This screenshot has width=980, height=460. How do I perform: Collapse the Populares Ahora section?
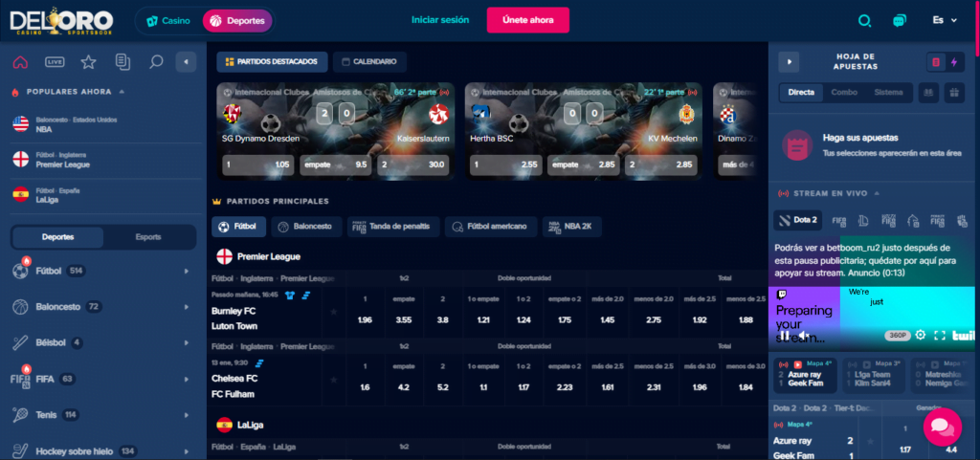pos(122,92)
